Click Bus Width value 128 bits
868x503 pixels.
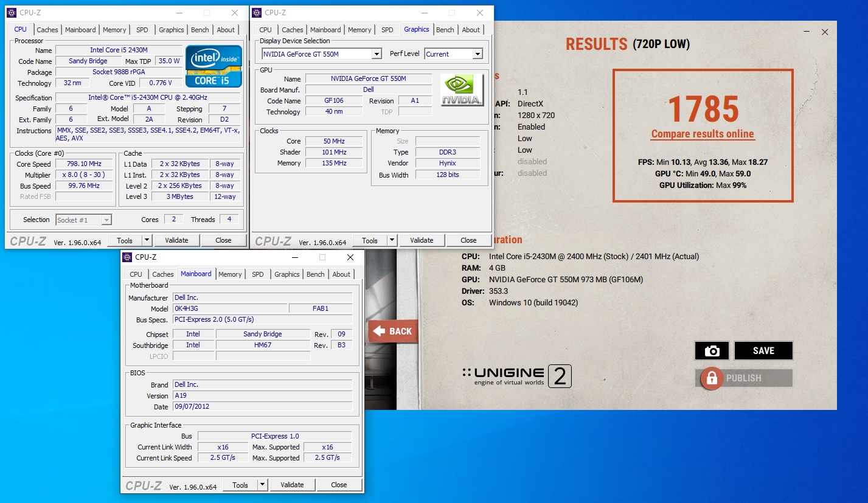448,175
